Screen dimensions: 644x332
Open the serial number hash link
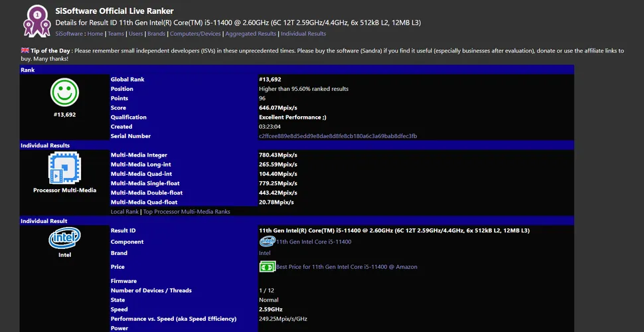tap(338, 136)
